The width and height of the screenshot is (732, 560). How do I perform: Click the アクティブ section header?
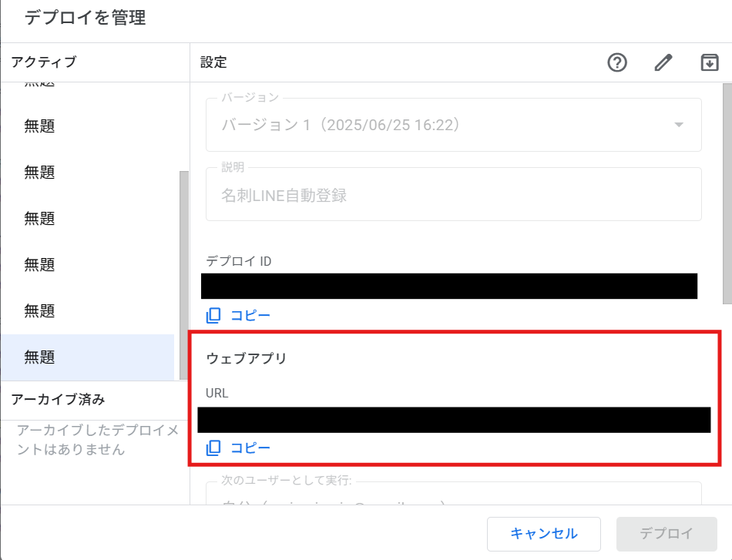click(x=43, y=62)
